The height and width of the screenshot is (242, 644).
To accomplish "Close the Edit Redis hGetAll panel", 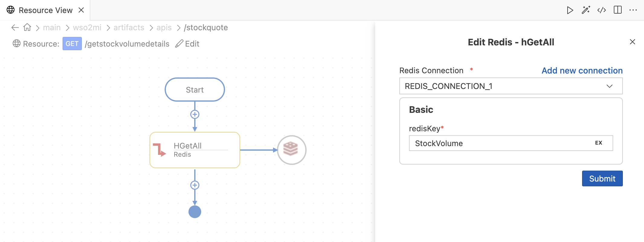I will [632, 42].
